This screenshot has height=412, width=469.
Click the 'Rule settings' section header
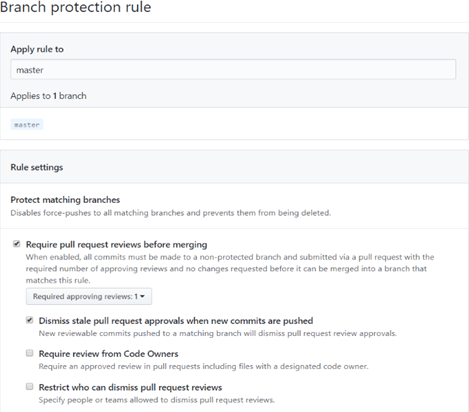(x=37, y=167)
